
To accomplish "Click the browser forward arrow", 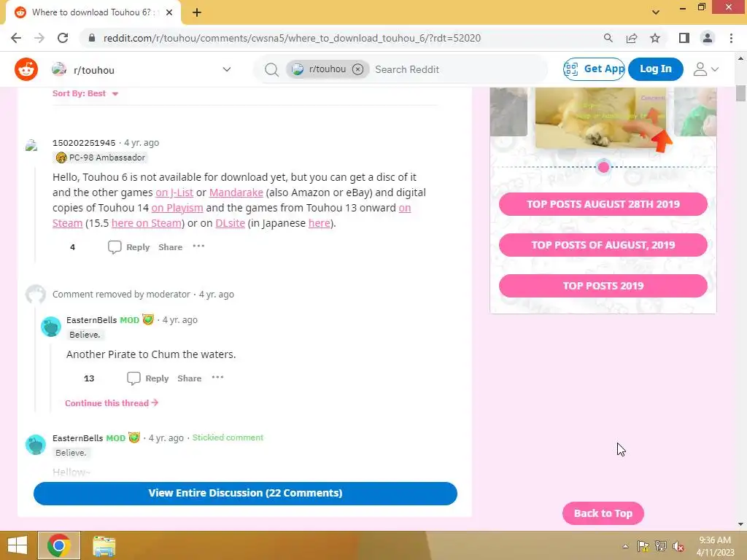I will 39,38.
